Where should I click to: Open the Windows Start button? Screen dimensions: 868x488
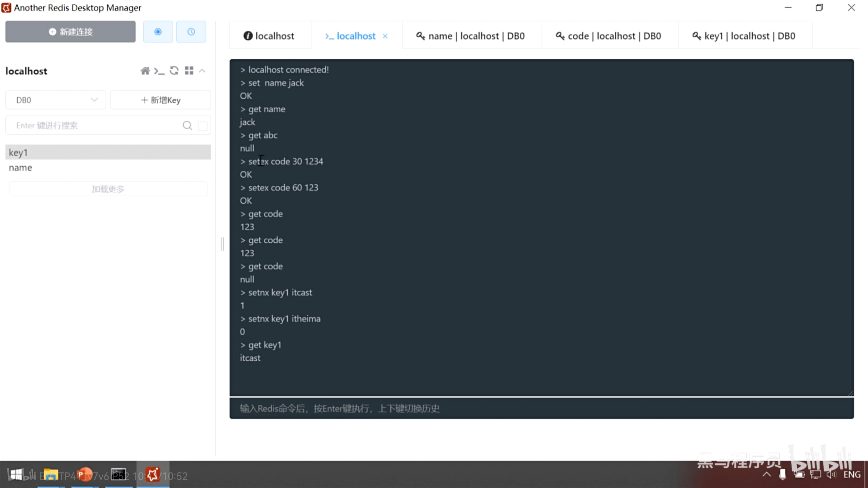coord(16,475)
